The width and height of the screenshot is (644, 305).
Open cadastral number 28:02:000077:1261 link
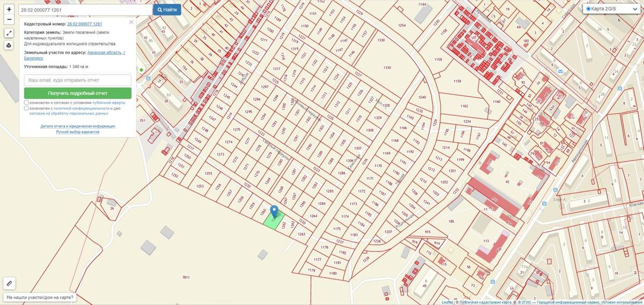coord(84,24)
